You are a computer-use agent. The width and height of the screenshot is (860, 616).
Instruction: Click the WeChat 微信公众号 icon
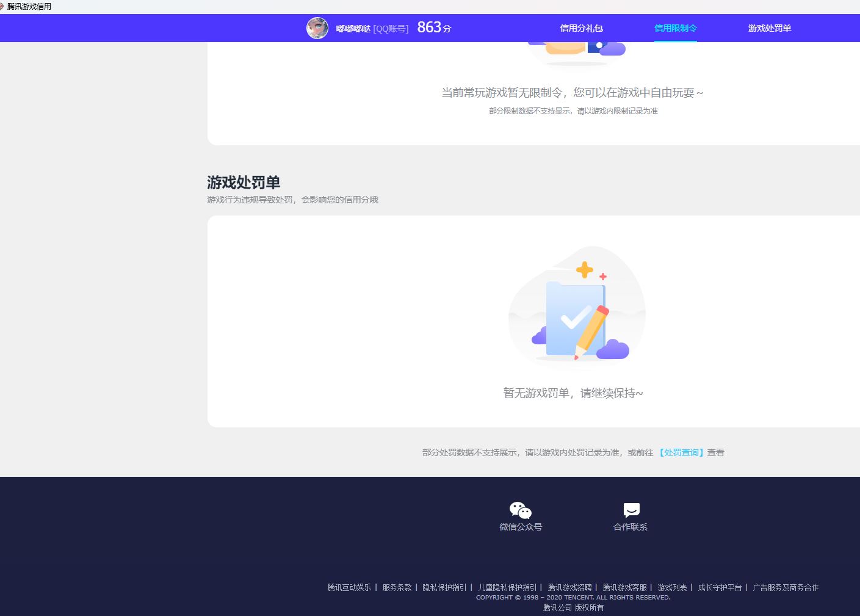(521, 510)
